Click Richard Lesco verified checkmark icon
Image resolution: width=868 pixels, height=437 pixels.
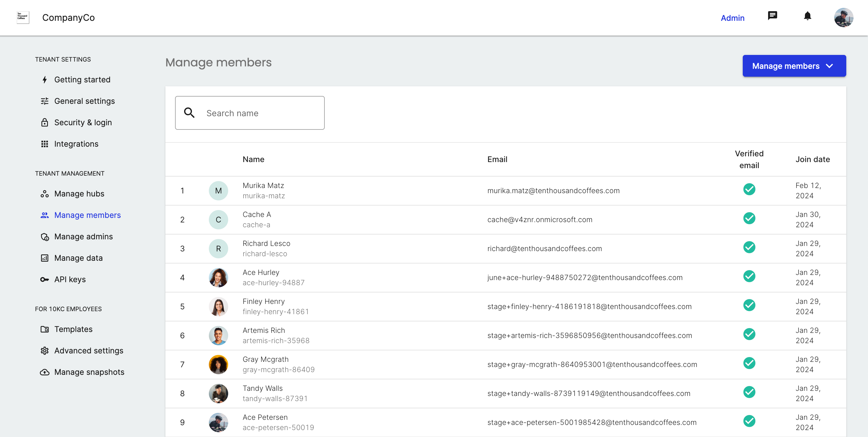point(749,247)
